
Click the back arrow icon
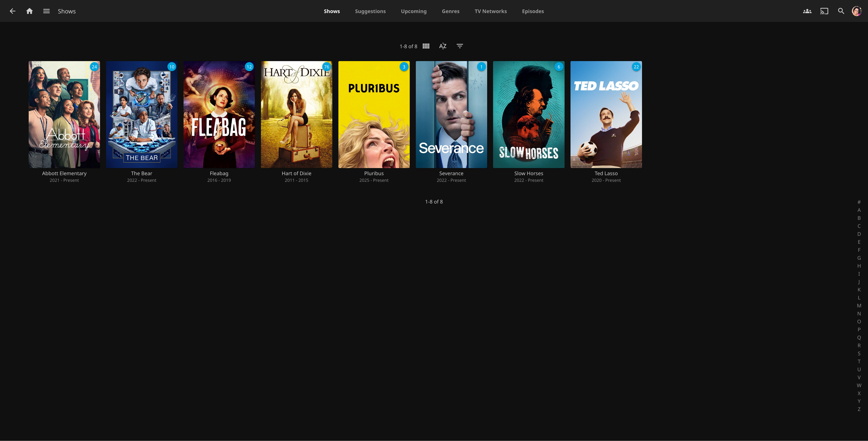(x=12, y=11)
